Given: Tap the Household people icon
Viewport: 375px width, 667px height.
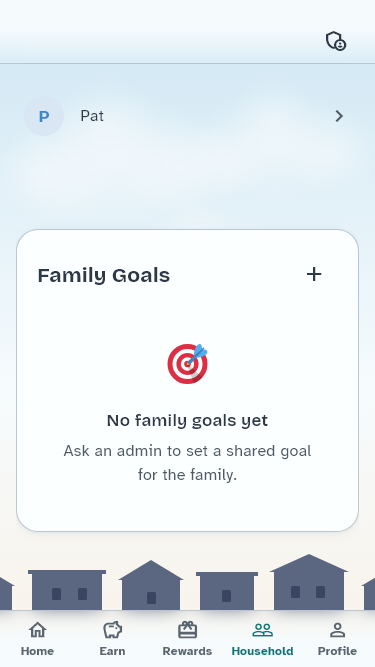Looking at the screenshot, I should coord(262,630).
